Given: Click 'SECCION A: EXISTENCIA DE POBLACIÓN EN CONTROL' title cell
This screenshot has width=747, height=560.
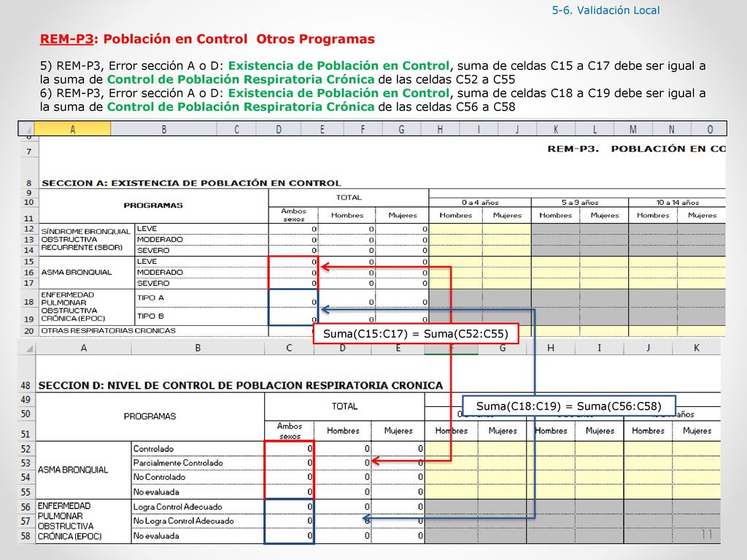Looking at the screenshot, I should click(x=191, y=183).
